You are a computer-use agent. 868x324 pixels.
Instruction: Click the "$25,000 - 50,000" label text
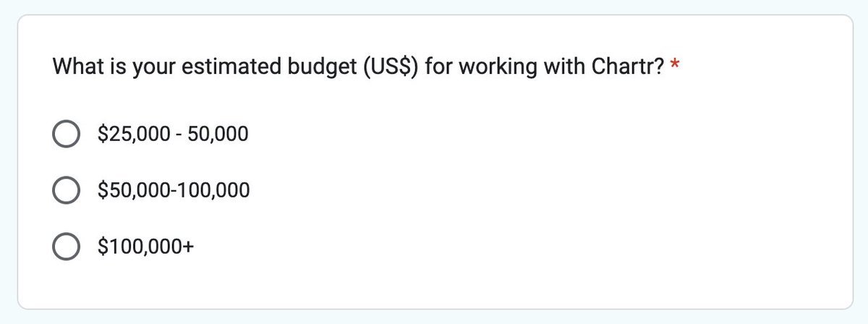coord(174,134)
